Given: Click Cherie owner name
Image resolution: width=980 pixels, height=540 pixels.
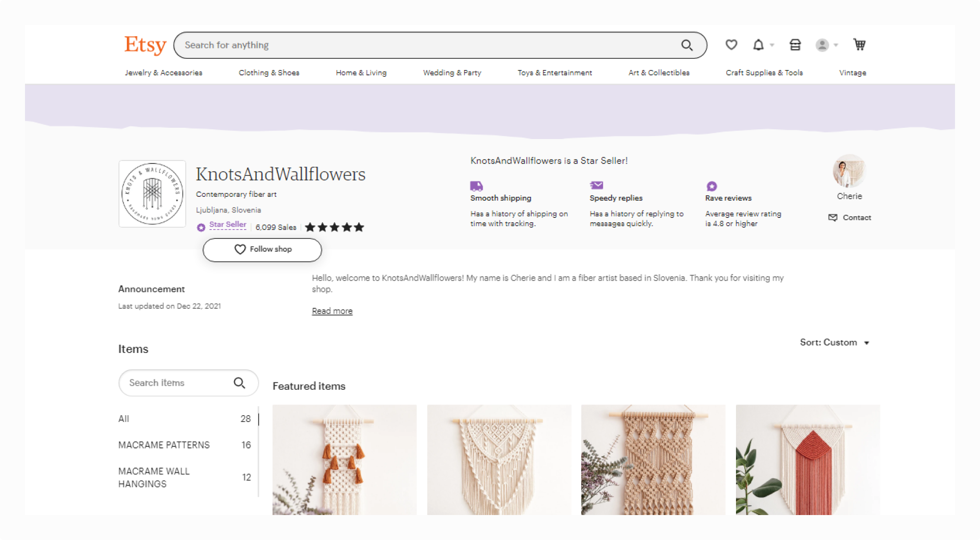Looking at the screenshot, I should tap(849, 196).
